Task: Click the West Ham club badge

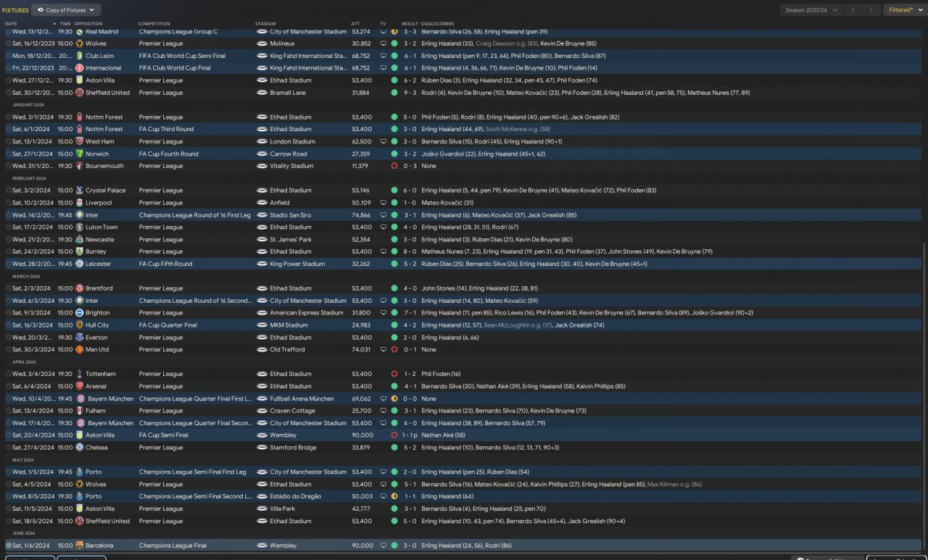Action: (79, 141)
